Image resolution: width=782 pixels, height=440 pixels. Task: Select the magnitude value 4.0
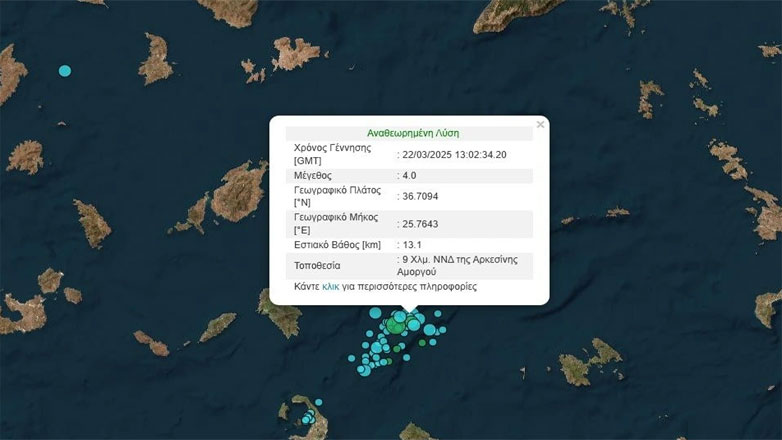coord(410,175)
